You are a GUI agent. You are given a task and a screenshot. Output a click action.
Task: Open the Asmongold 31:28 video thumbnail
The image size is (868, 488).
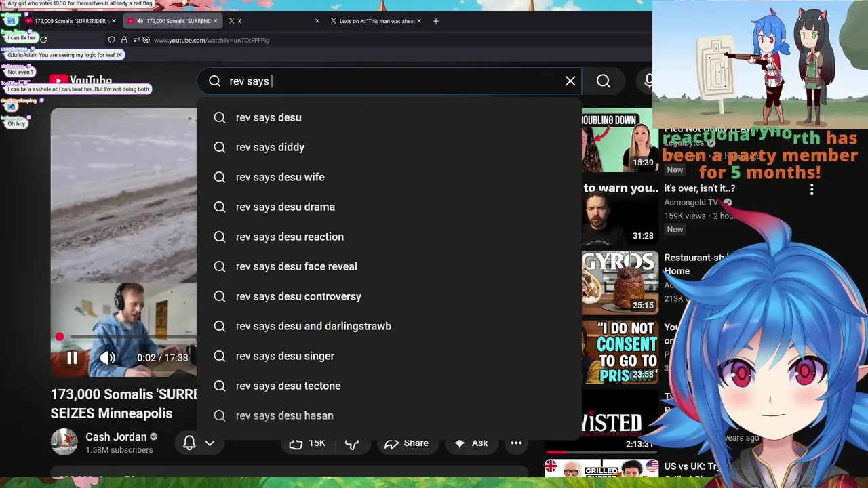coord(620,213)
